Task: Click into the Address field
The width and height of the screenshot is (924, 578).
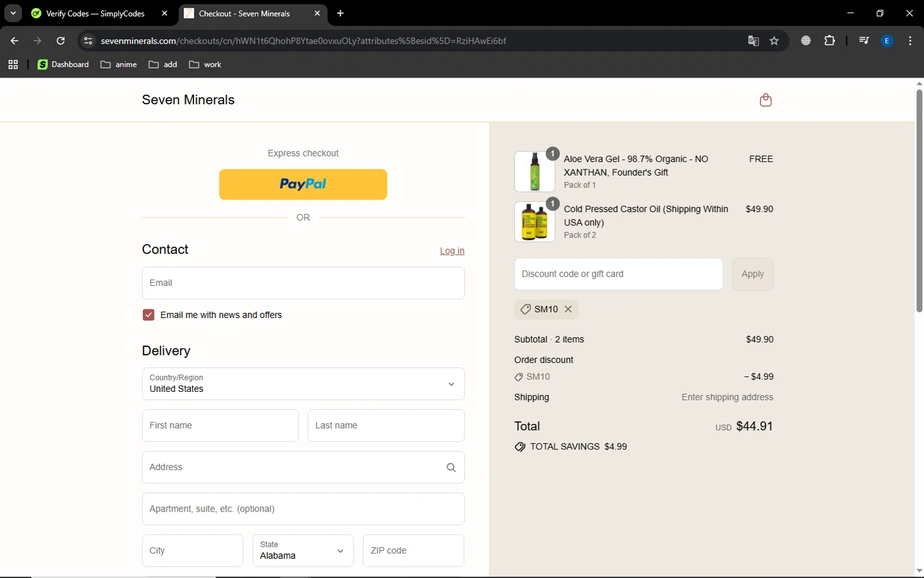Action: (303, 467)
